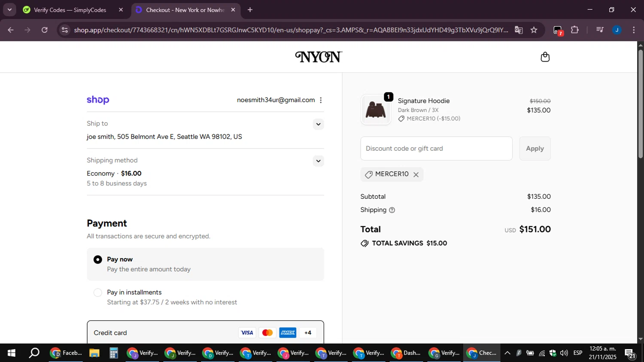Expand the Ship to address section

pyautogui.click(x=318, y=125)
